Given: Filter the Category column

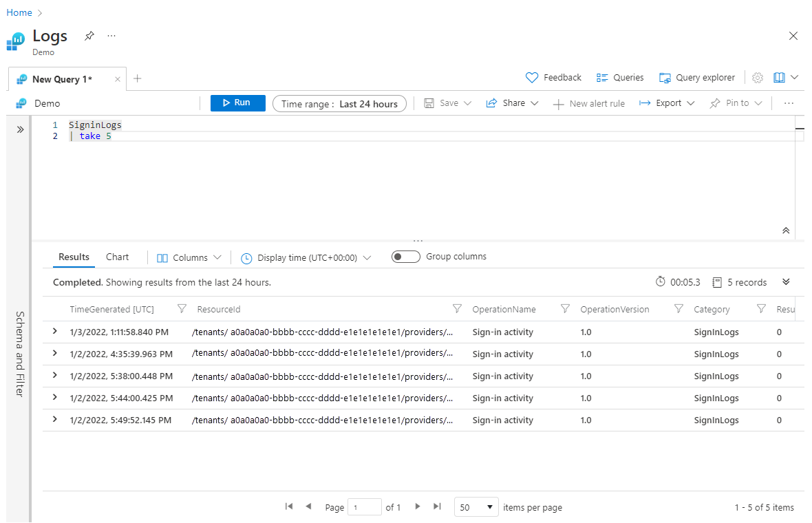Looking at the screenshot, I should (760, 308).
